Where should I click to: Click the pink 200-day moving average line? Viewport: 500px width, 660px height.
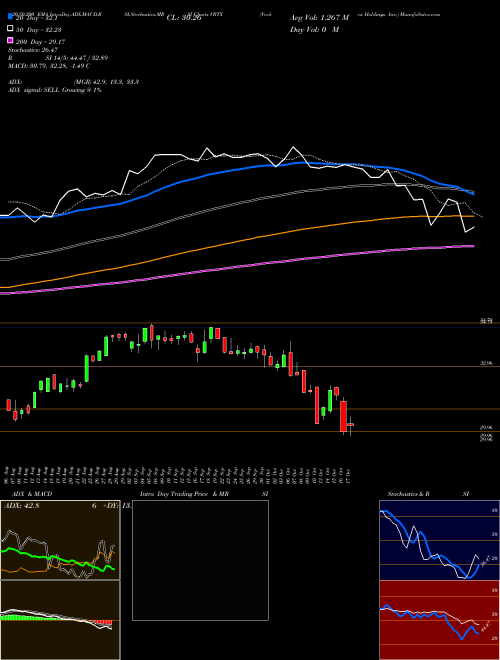point(236,268)
